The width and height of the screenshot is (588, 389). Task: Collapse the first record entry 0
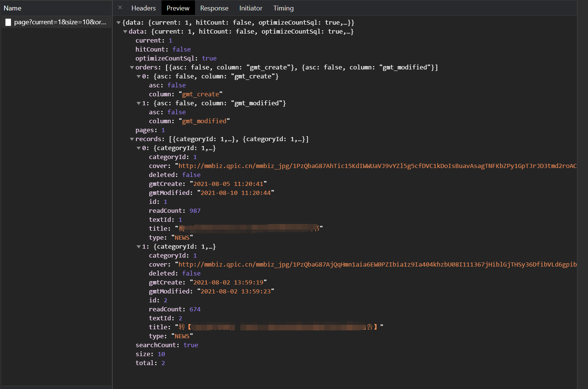pyautogui.click(x=139, y=148)
